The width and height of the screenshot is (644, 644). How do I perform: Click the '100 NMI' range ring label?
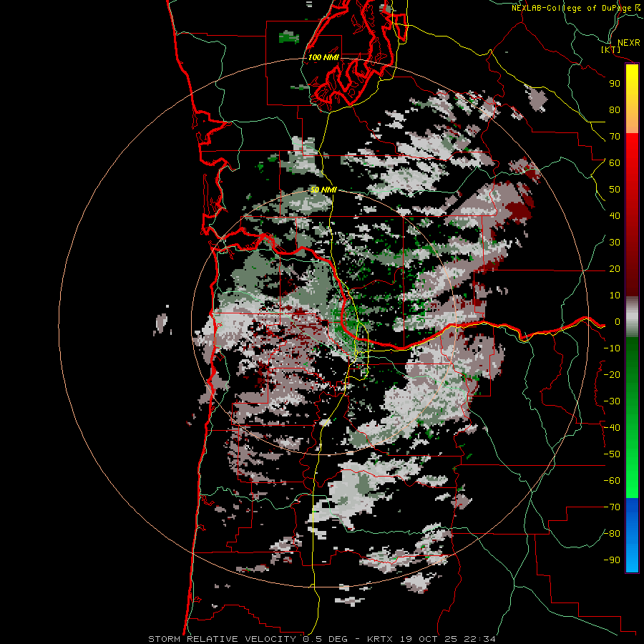click(x=323, y=57)
